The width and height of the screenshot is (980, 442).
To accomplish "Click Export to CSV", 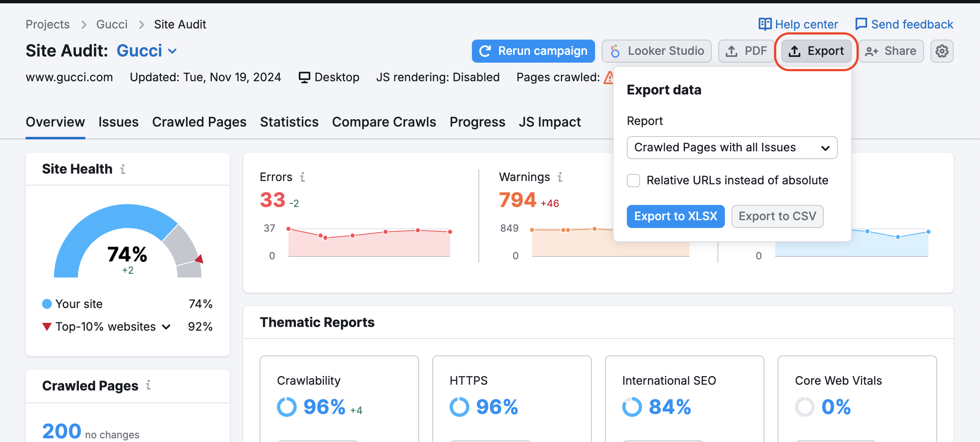I will pos(777,216).
